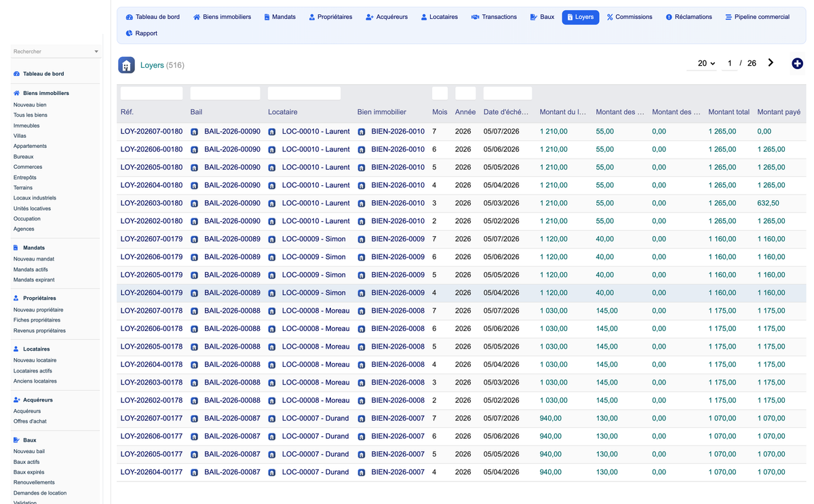The width and height of the screenshot is (814, 504).
Task: Click the Date d'échéance filter field
Action: coord(507,94)
